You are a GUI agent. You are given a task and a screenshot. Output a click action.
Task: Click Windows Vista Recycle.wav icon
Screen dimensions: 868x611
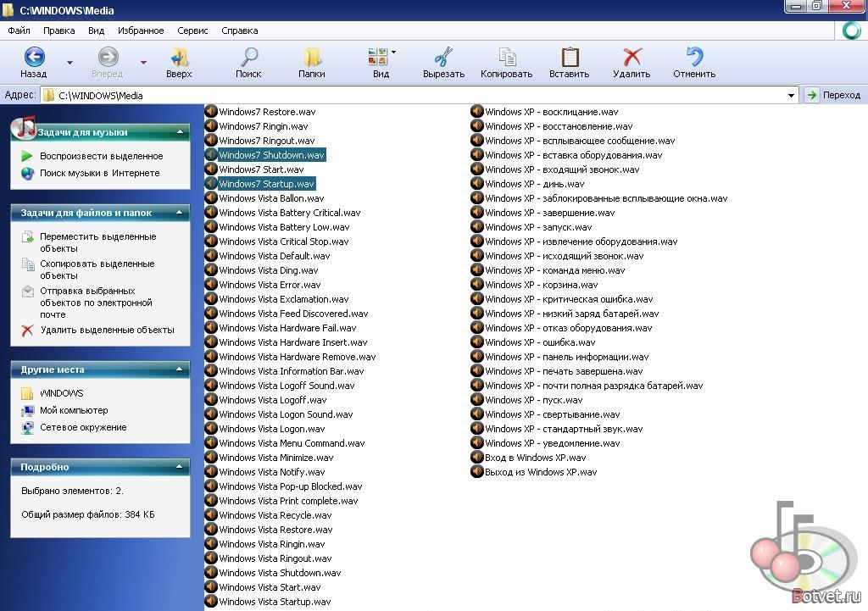[211, 514]
